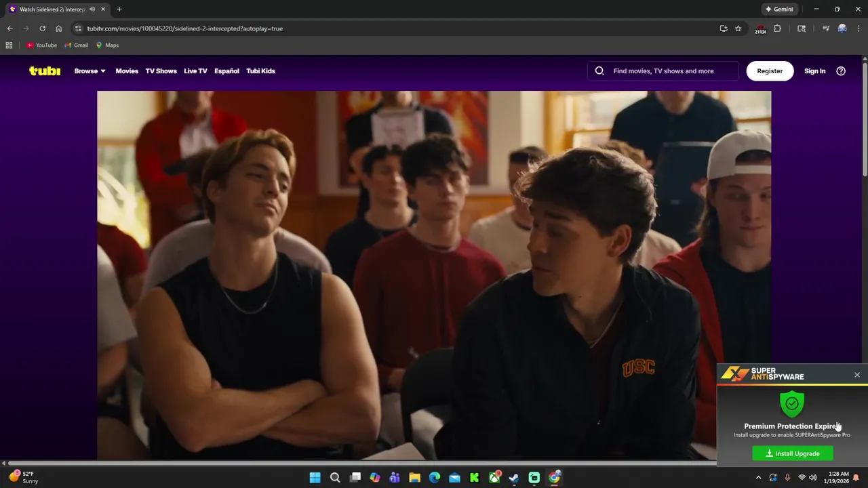This screenshot has height=488, width=868.
Task: Open the red extension icon with badge
Action: [x=760, y=29]
